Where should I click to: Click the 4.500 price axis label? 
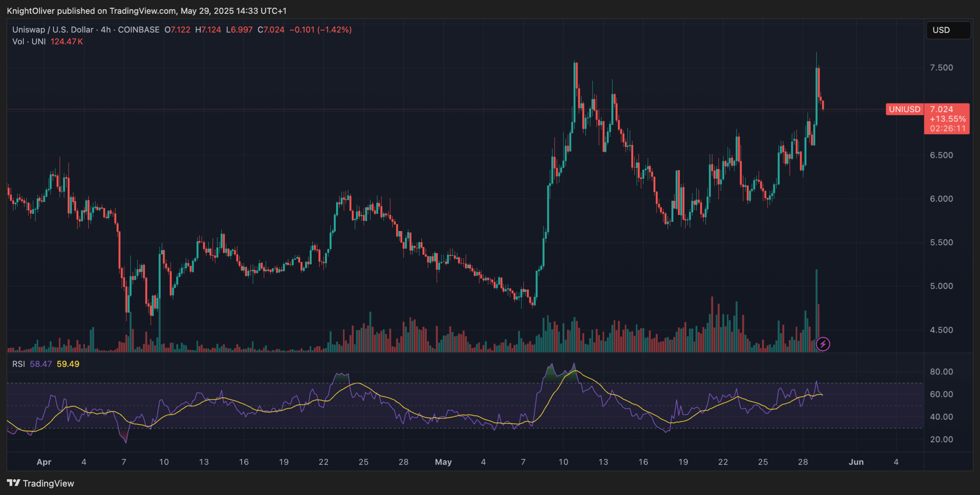click(941, 330)
